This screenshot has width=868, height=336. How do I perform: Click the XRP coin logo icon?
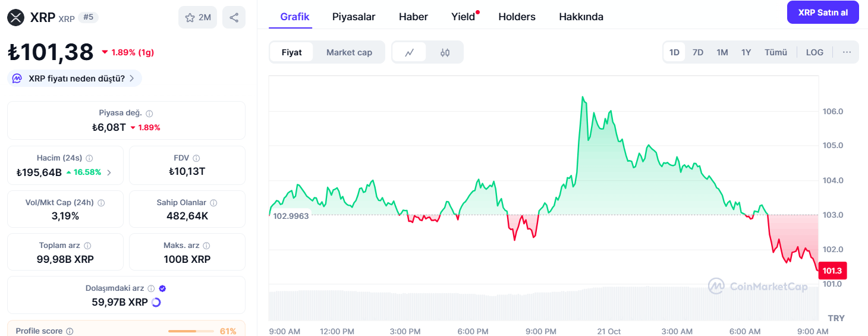click(x=16, y=18)
